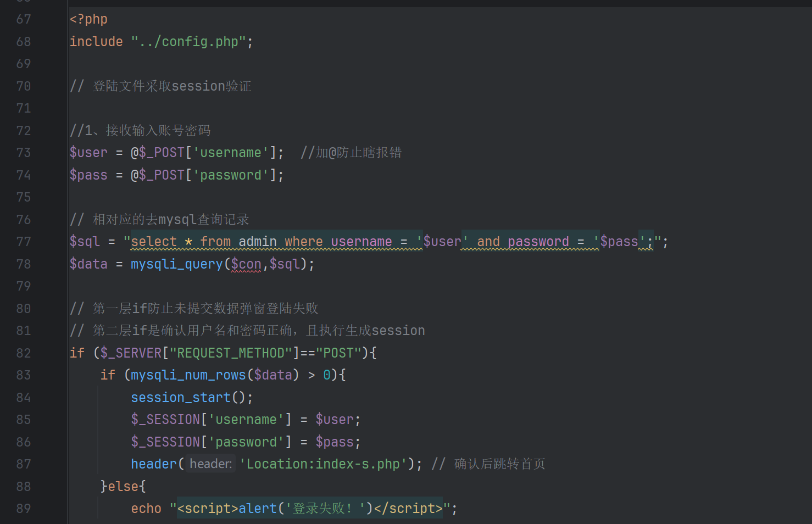Click the word admin in SQL string
812x524 pixels.
point(258,242)
